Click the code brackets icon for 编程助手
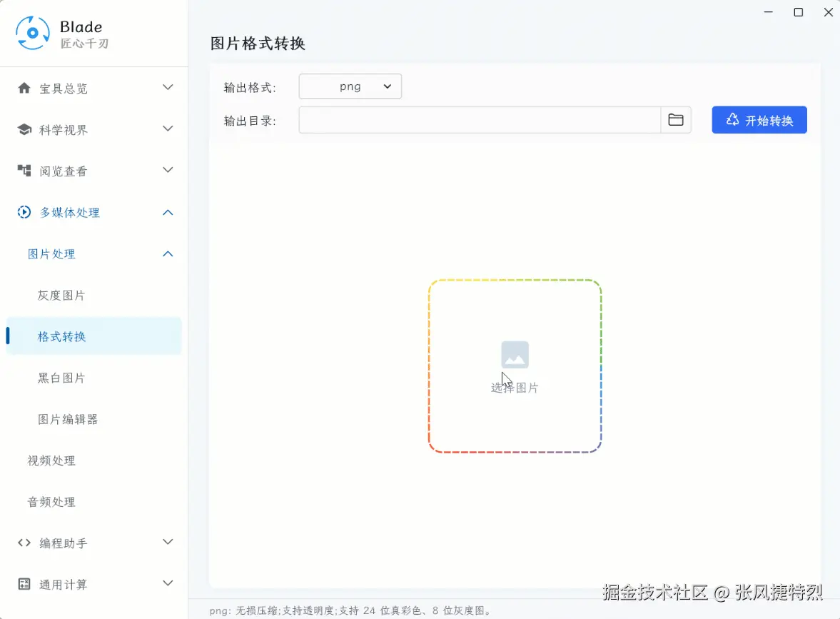840x619 pixels. click(24, 543)
